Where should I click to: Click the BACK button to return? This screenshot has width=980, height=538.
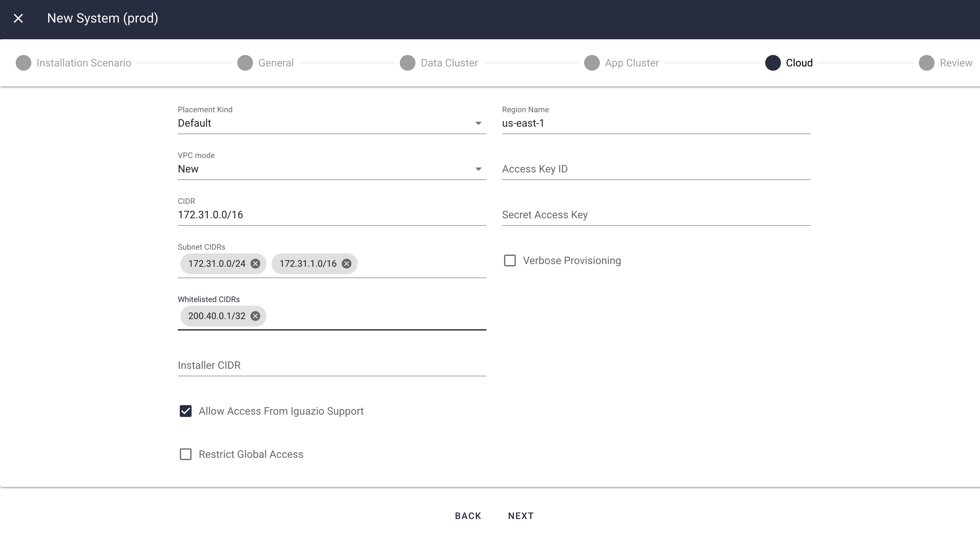(468, 515)
